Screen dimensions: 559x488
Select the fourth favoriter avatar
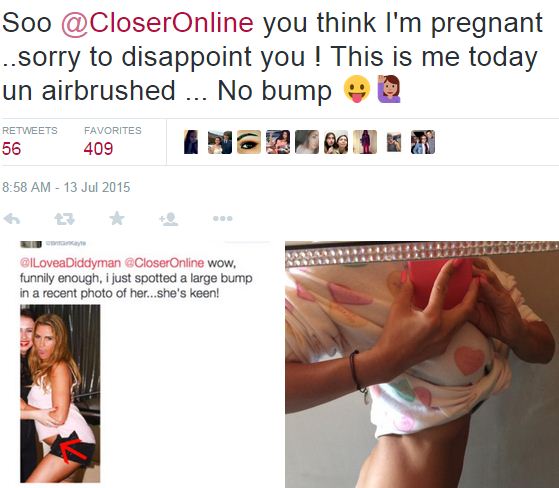(x=278, y=142)
